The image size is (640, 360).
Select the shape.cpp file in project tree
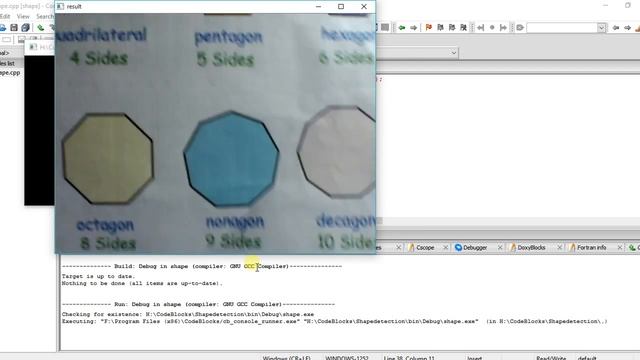pos(10,73)
